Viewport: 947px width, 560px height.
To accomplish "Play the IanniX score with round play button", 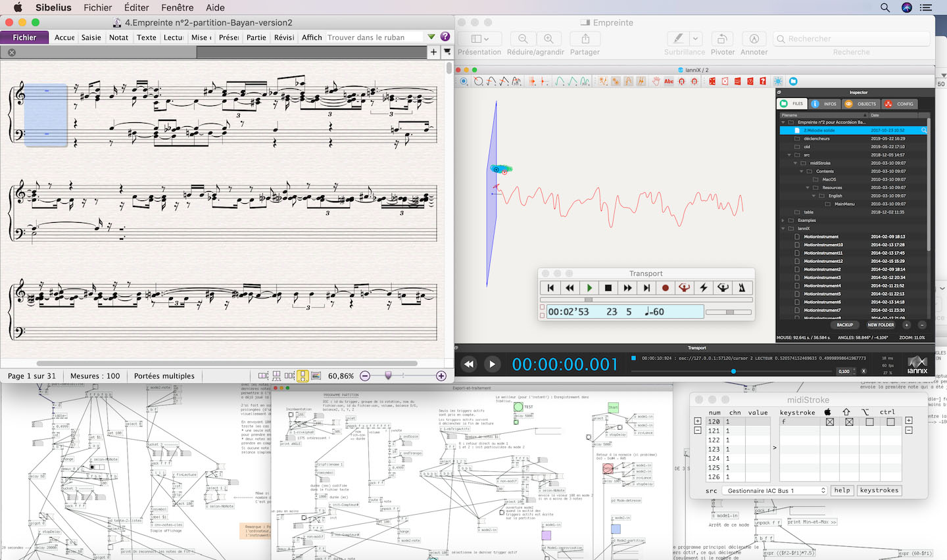I will pyautogui.click(x=492, y=364).
